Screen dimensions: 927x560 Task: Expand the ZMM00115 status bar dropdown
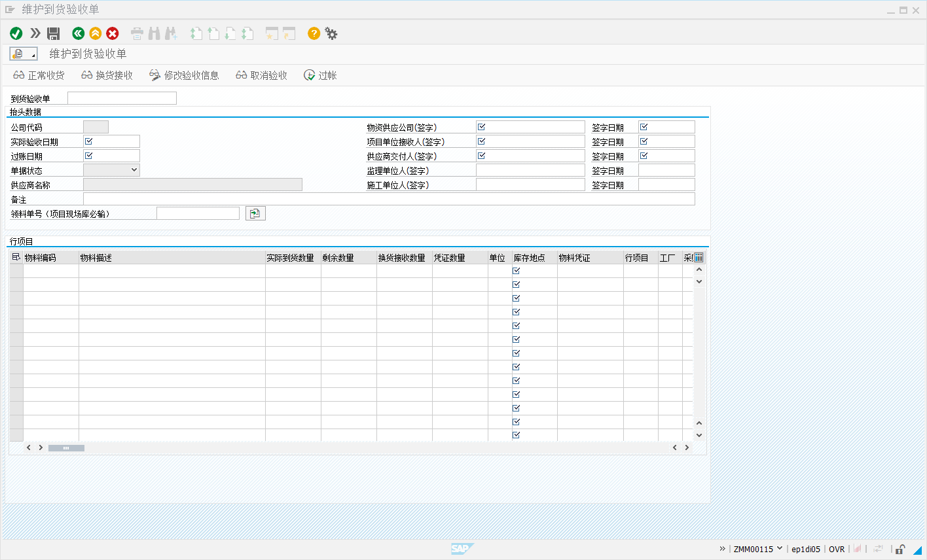coord(780,549)
